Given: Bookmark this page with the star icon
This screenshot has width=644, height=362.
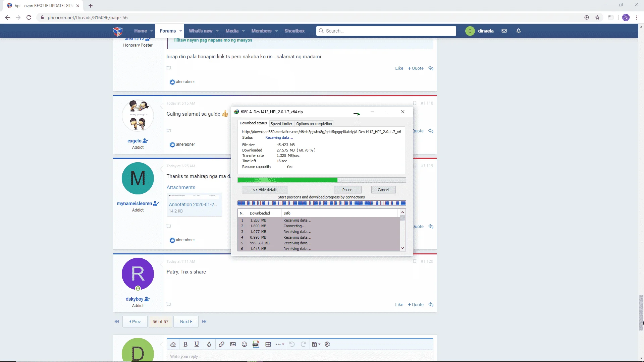Looking at the screenshot, I should (x=597, y=17).
